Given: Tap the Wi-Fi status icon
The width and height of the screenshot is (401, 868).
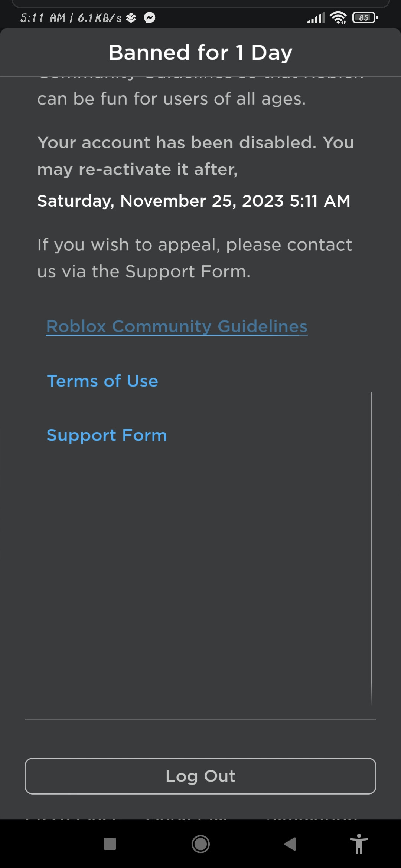Looking at the screenshot, I should tap(338, 17).
